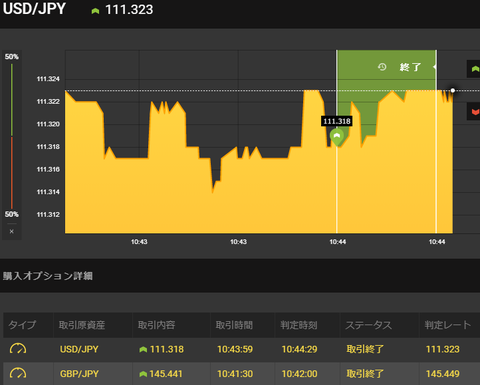480x385 pixels.
Task: Click the history clock icon next to 終了
Action: coord(382,67)
